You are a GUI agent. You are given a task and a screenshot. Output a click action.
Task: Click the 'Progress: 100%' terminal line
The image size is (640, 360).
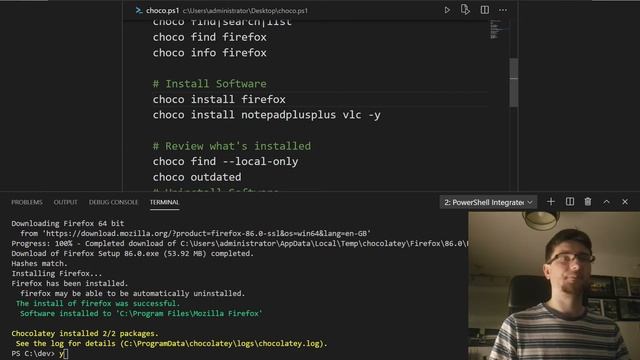240,244
